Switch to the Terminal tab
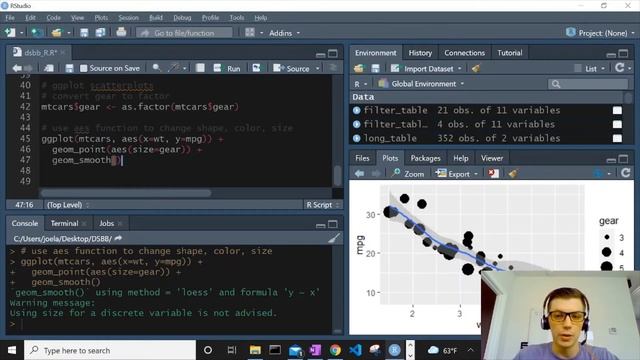This screenshot has height=360, width=640. (x=64, y=223)
